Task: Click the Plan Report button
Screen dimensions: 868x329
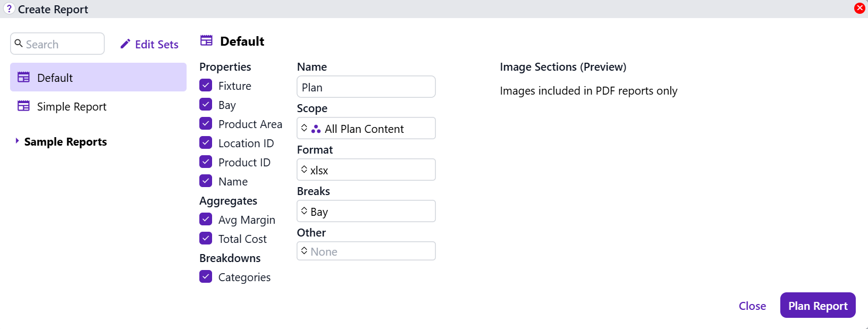Action: click(818, 306)
